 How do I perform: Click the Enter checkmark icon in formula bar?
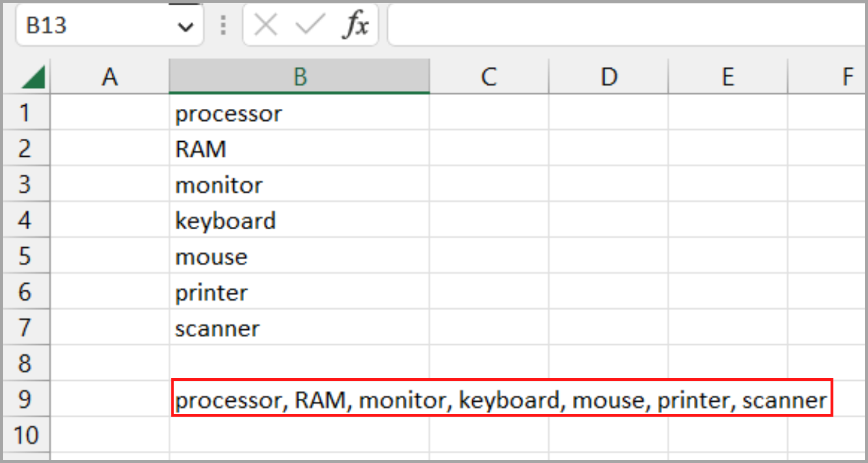[x=308, y=26]
